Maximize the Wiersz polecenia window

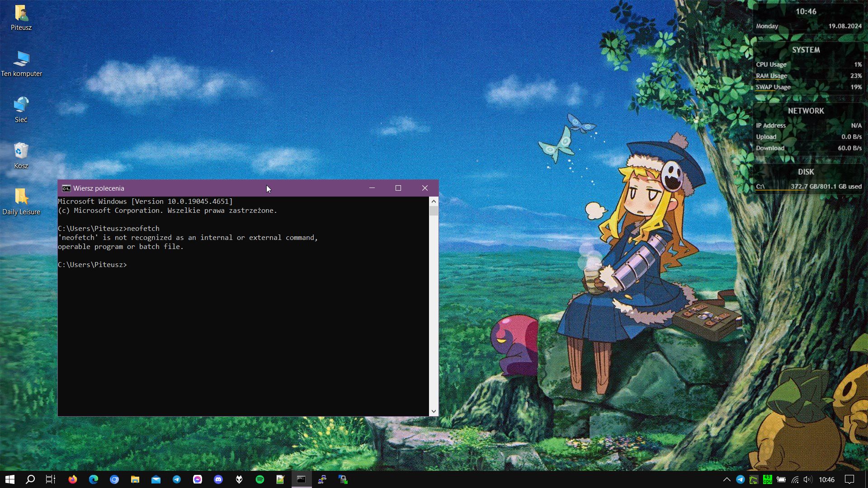[x=398, y=188]
